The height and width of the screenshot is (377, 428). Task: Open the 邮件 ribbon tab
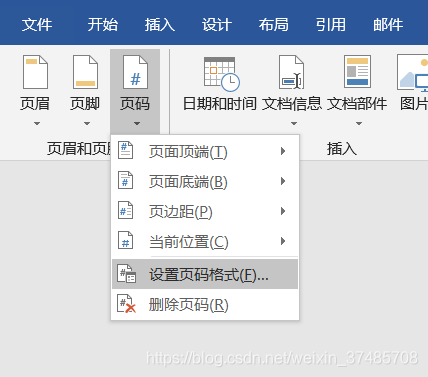click(388, 25)
